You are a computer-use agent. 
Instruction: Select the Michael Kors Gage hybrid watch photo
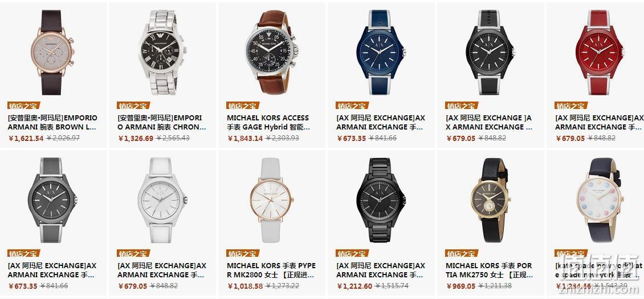click(x=271, y=52)
